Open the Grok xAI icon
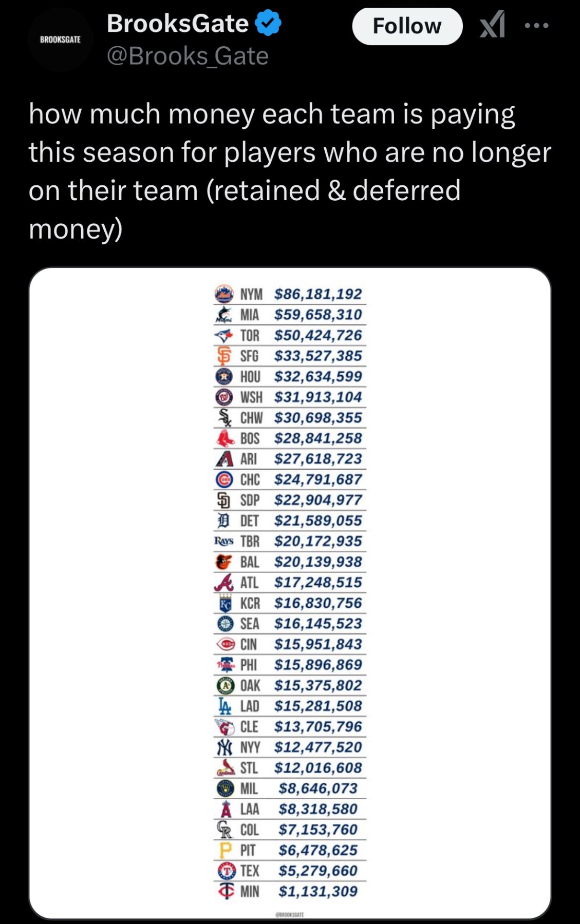This screenshot has width=580, height=924. coord(492,25)
